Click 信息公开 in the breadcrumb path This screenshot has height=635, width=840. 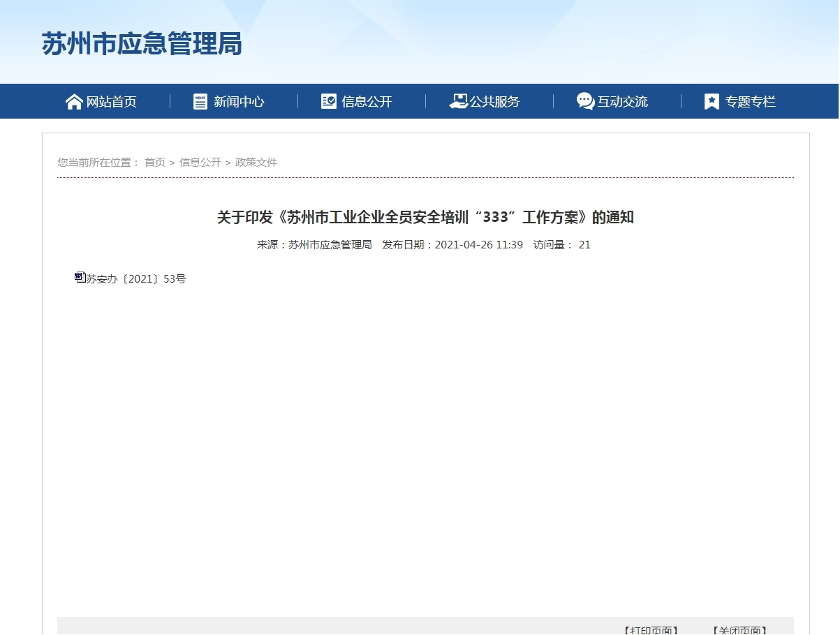[200, 163]
